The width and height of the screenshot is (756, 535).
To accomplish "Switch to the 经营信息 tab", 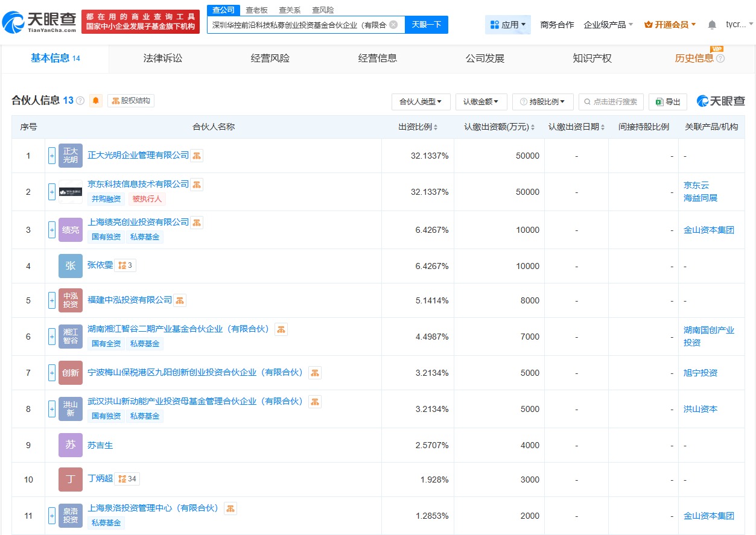I will pos(378,59).
